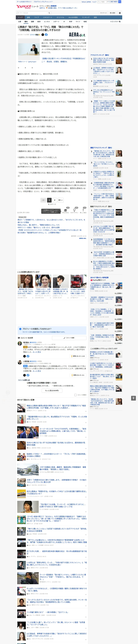Open the ランキング main tab

pyautogui.click(x=86, y=17)
